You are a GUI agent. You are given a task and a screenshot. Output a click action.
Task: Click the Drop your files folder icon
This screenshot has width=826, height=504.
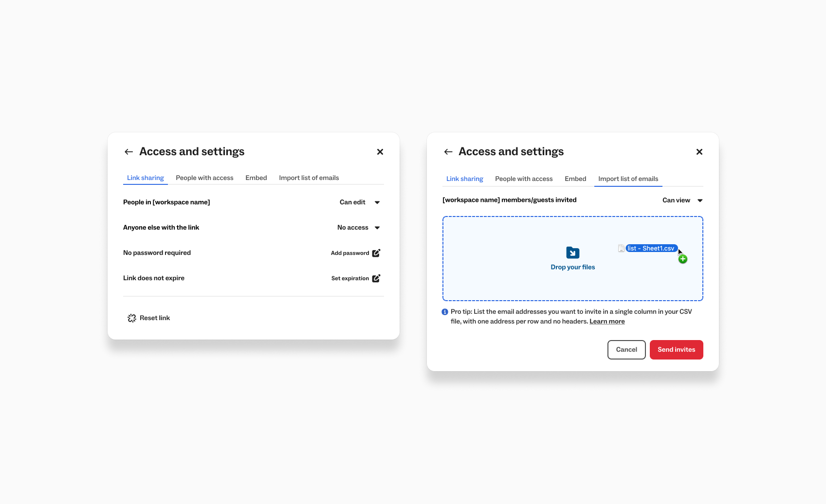tap(573, 252)
